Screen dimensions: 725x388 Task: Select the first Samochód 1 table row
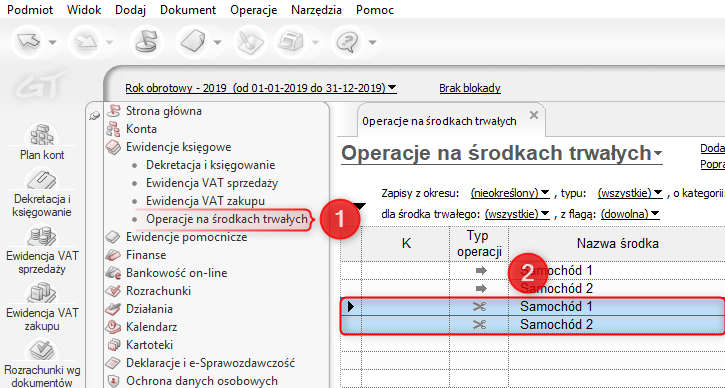pyautogui.click(x=533, y=271)
